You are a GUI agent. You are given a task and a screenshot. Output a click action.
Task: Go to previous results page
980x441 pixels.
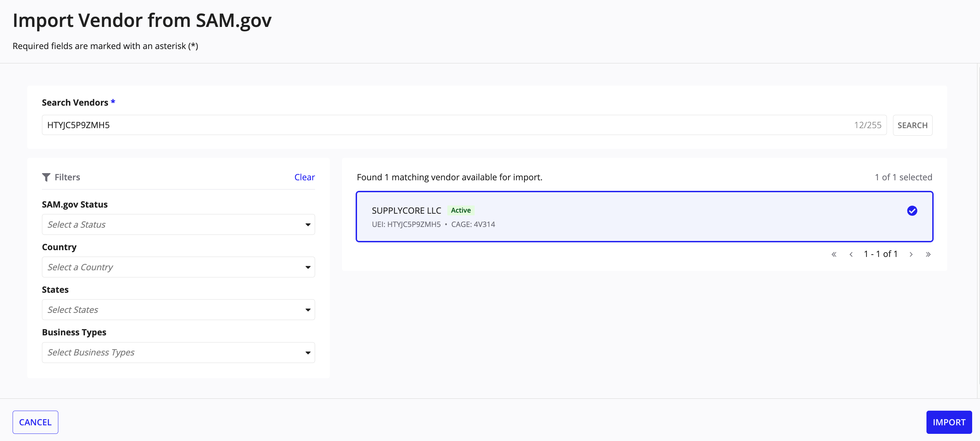click(851, 254)
